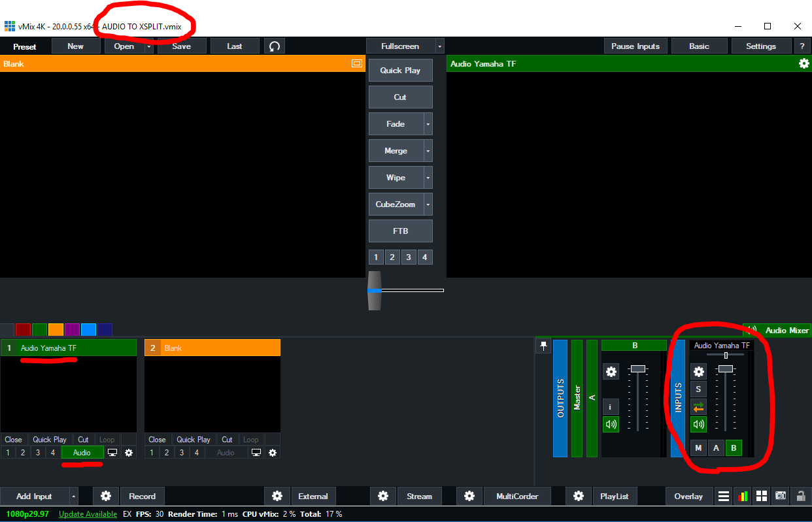This screenshot has width=812, height=522.
Task: Expand the Fullscreen dropdown arrow
Action: 439,46
